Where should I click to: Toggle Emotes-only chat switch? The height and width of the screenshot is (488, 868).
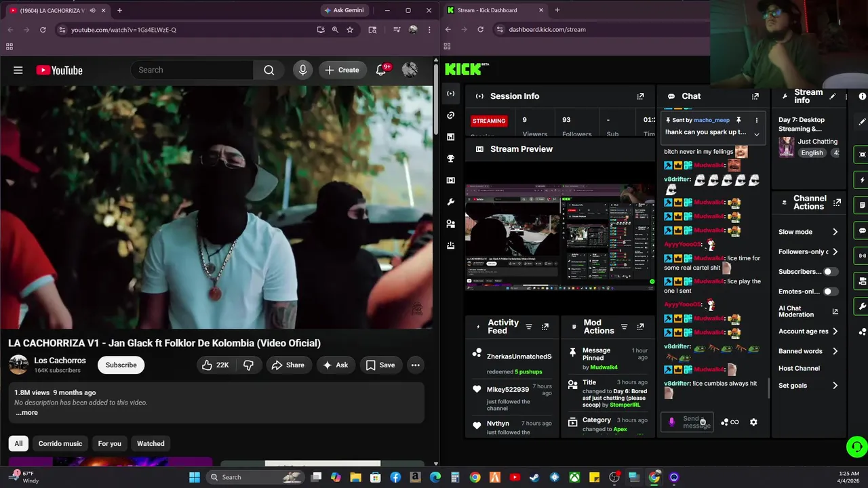click(830, 291)
